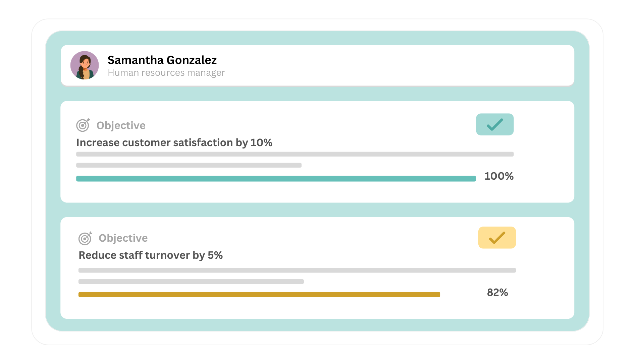Click the teal 100% progress bar
This screenshot has height=362, width=644.
click(276, 179)
